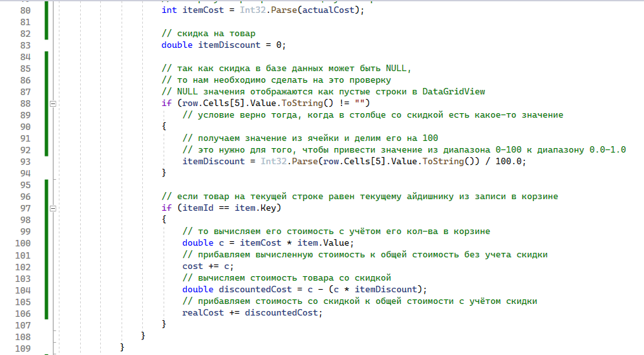Collapse the if block at line 97

click(x=53, y=209)
